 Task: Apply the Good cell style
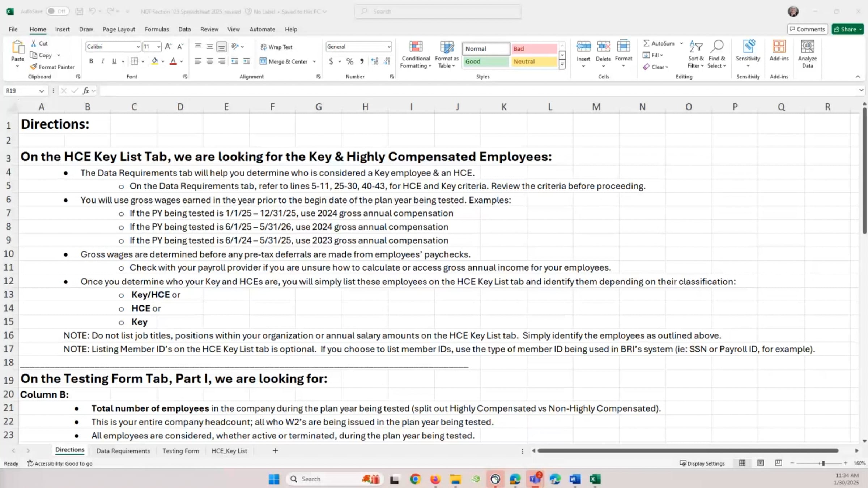click(x=485, y=61)
